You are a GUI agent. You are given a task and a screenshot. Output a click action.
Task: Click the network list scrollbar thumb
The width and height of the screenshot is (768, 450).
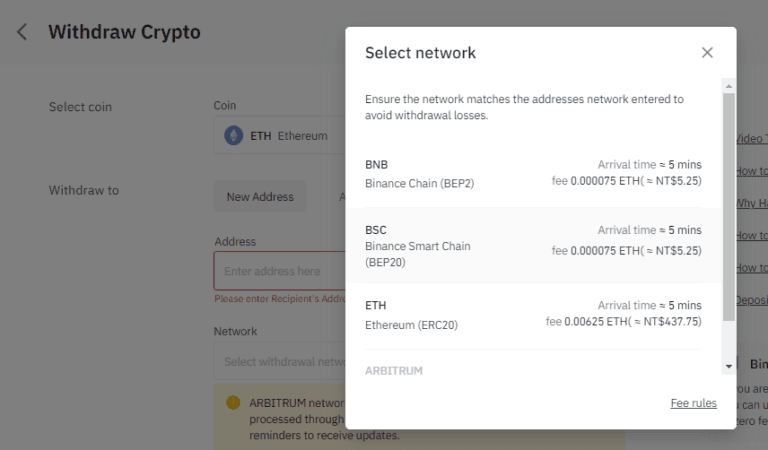(x=729, y=207)
